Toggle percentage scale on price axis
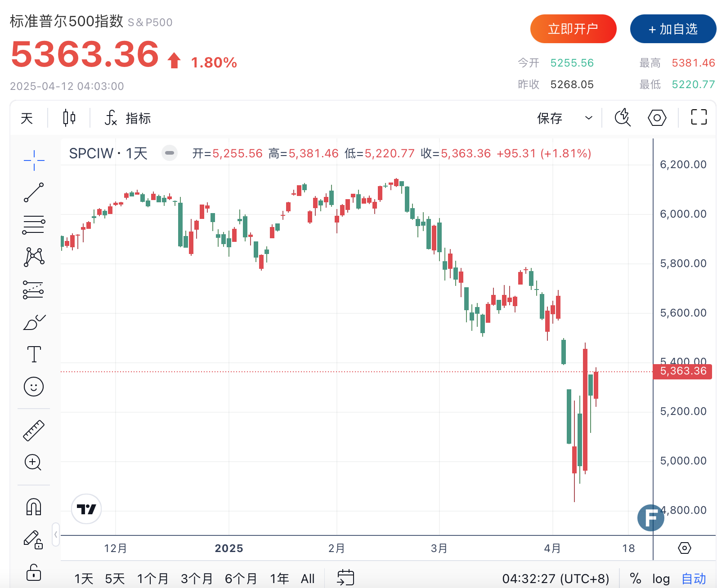This screenshot has height=588, width=717. click(635, 579)
